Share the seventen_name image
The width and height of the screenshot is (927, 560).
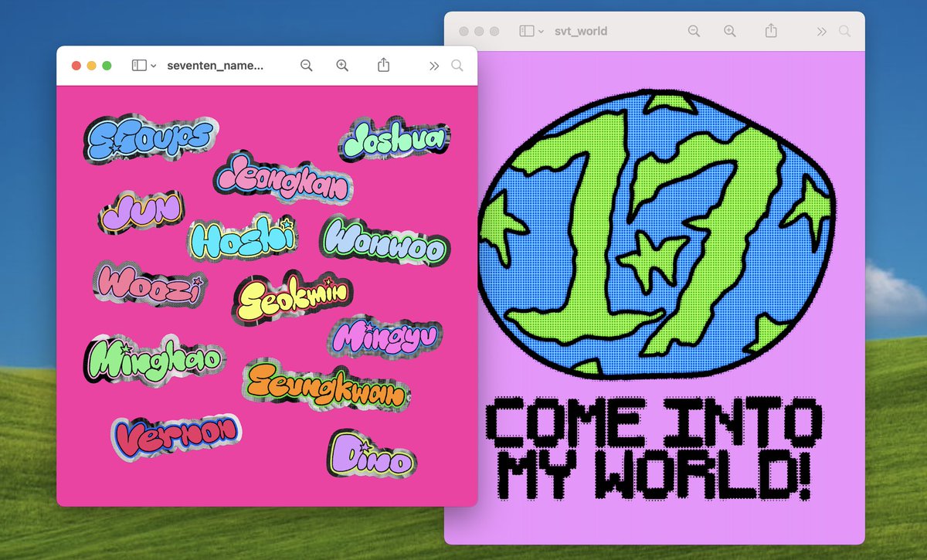coord(383,66)
